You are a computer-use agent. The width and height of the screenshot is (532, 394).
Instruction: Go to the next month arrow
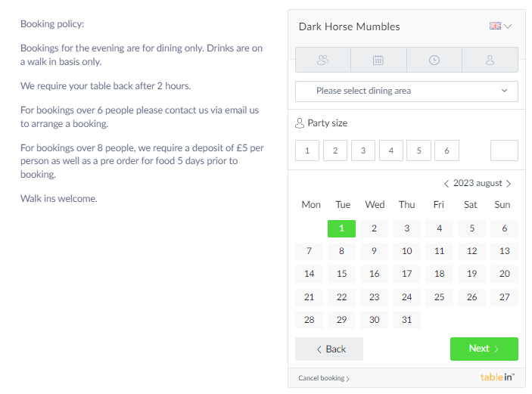[509, 184]
